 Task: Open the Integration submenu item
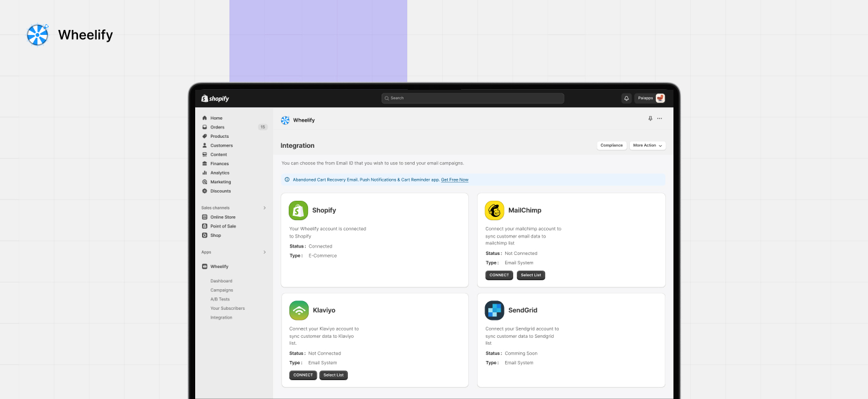click(x=221, y=317)
